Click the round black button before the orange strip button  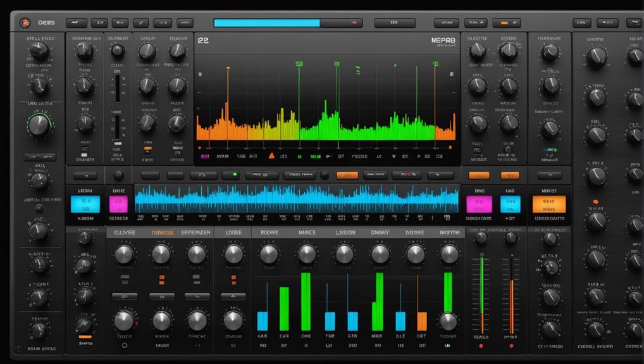[325, 175]
